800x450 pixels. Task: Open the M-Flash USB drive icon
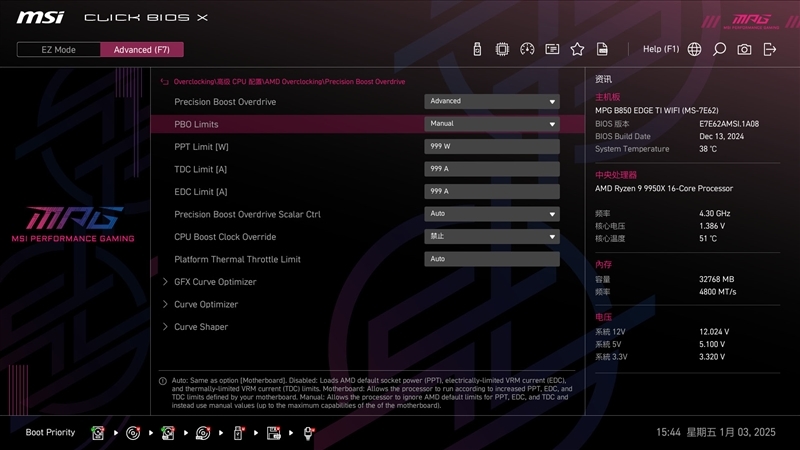pyautogui.click(x=477, y=49)
